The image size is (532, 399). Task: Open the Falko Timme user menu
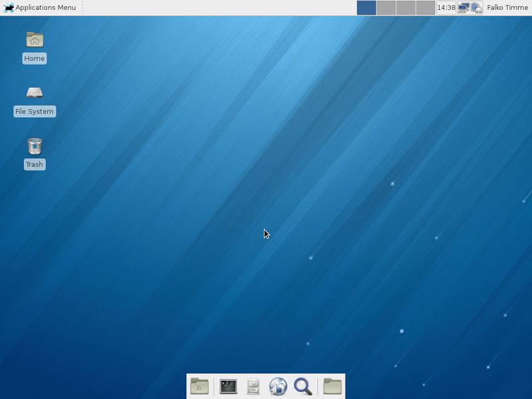tap(507, 7)
